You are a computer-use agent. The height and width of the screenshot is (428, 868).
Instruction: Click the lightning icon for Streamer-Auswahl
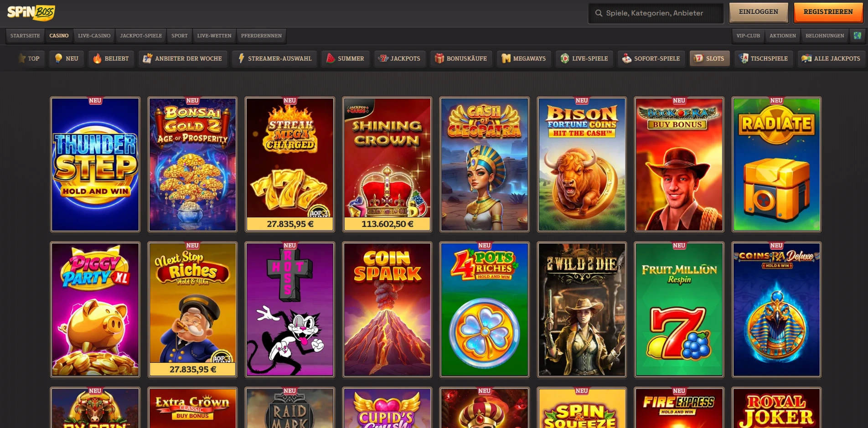[x=241, y=58]
